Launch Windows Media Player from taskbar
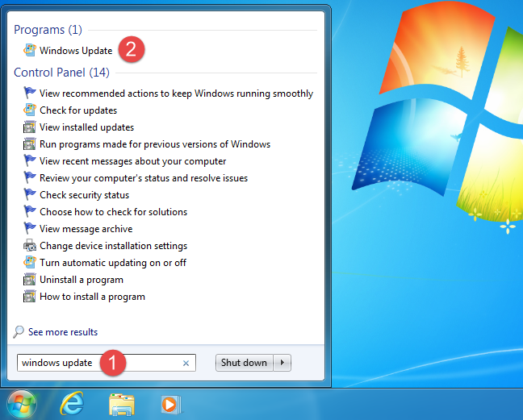This screenshot has width=523, height=420. [x=171, y=405]
